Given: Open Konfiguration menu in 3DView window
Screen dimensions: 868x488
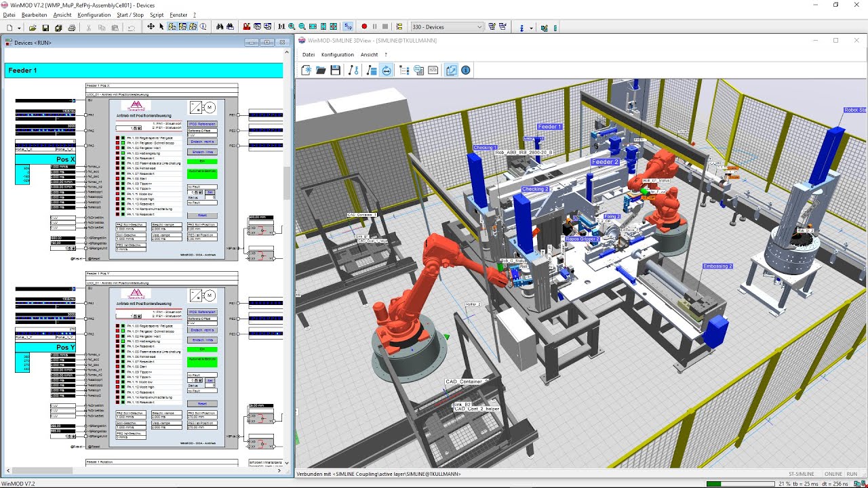Looking at the screenshot, I should pos(338,54).
